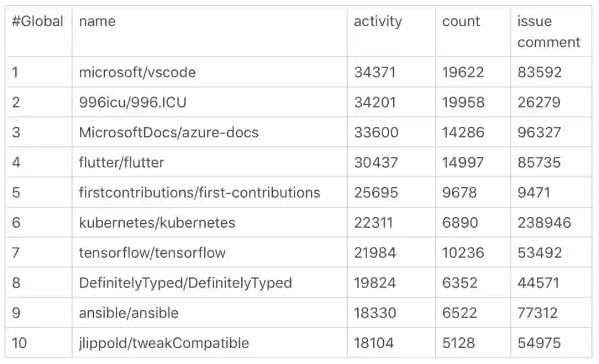Screen dimensions: 599x364
Task: Select the 996icu/996.ICU name cell
Action: pyautogui.click(x=125, y=102)
